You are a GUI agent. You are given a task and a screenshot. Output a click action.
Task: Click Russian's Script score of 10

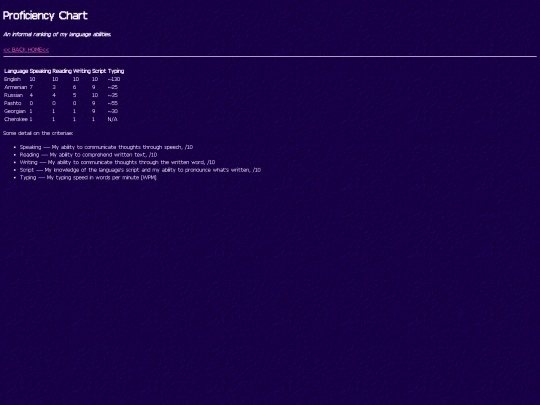pyautogui.click(x=95, y=95)
